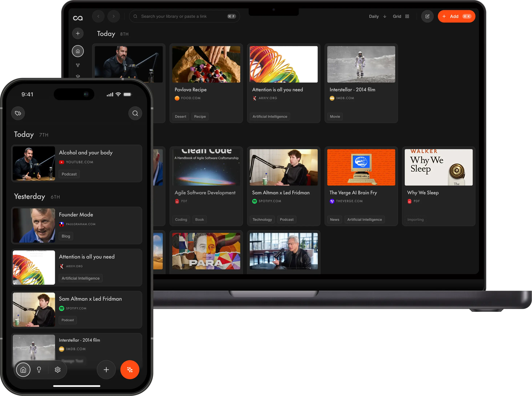This screenshot has height=396, width=532.
Task: Click the Artificial Intelligence tag on Attention card
Action: (270, 116)
